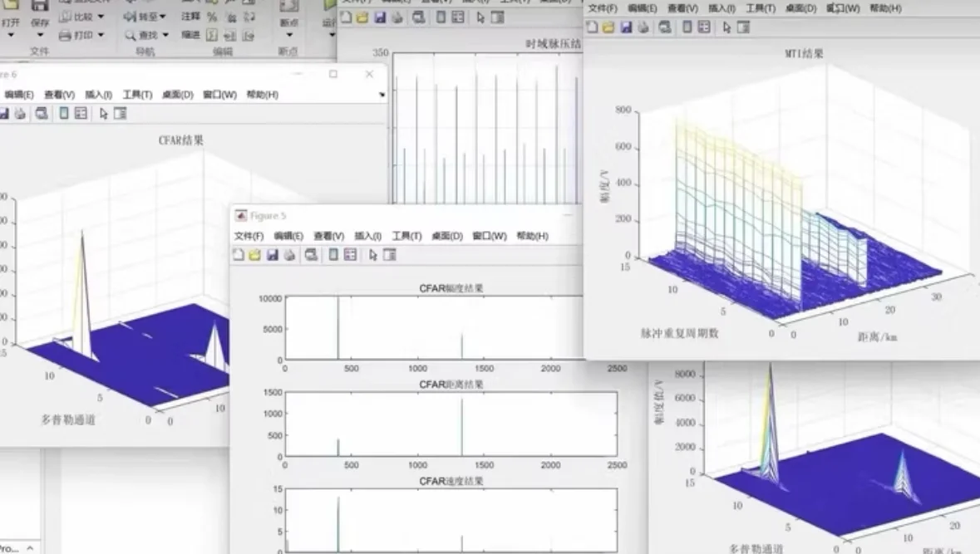Insert Legend in Figure 6 toolbar

coord(81,114)
